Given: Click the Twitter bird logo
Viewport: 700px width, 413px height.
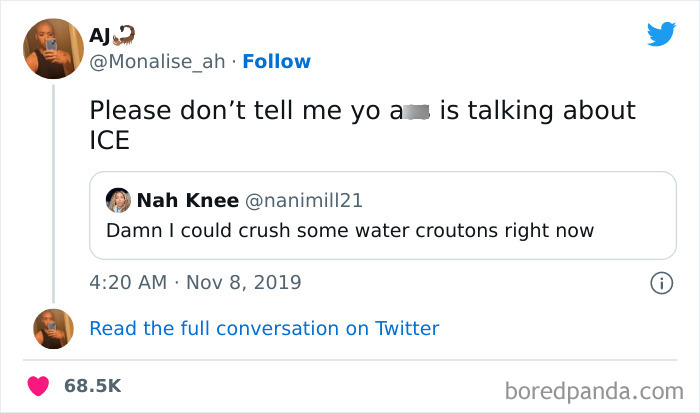Looking at the screenshot, I should [x=661, y=35].
